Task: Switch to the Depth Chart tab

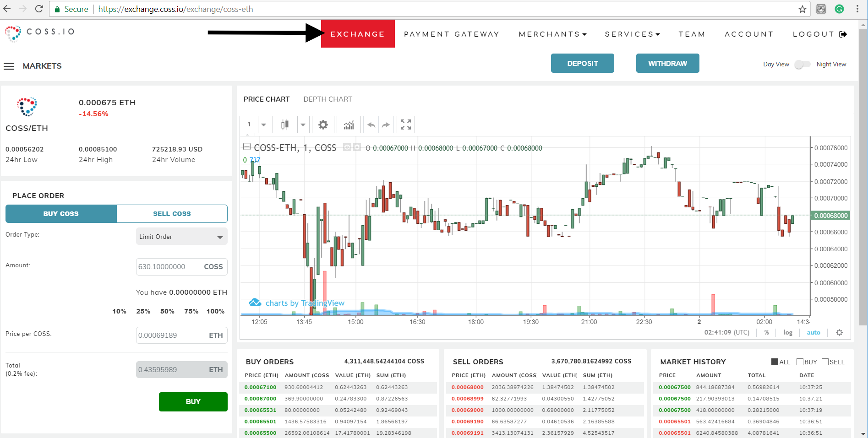Action: point(328,99)
